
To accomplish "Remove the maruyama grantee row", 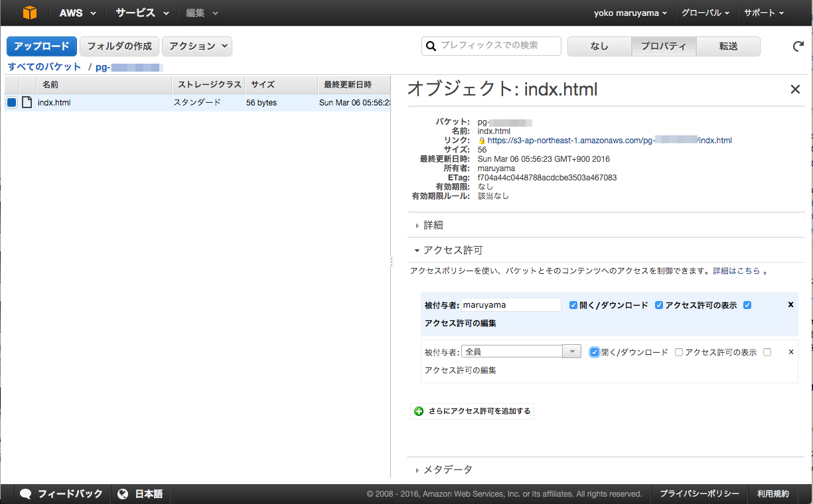I will coord(790,304).
